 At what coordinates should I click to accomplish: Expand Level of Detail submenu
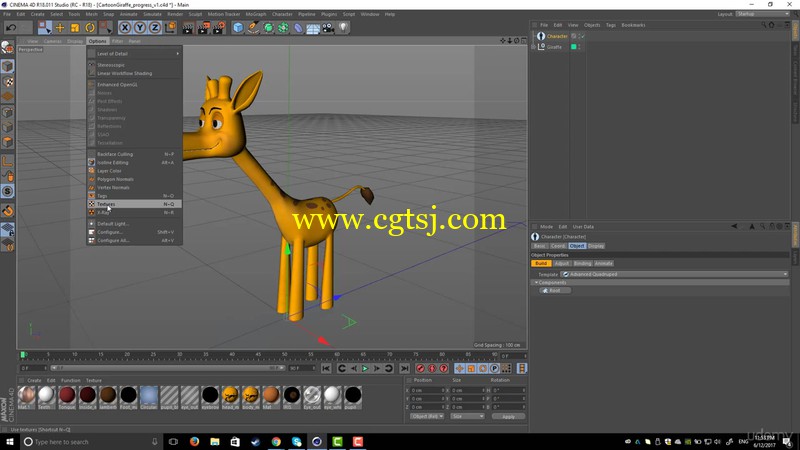click(x=135, y=54)
